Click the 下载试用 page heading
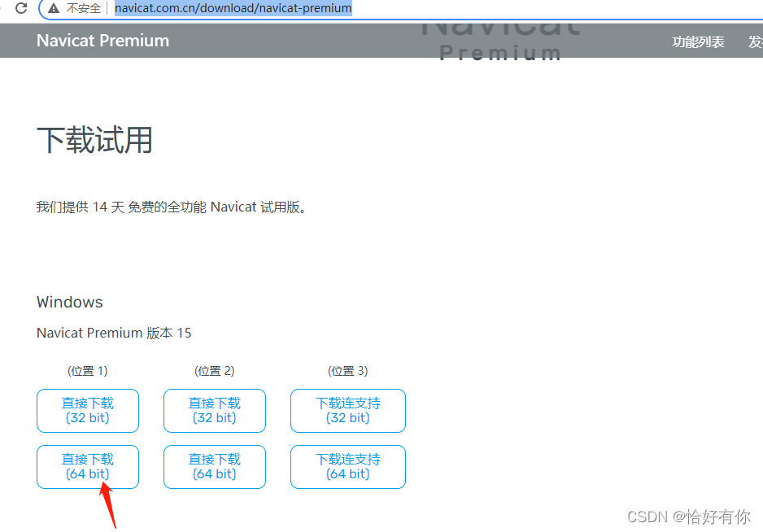Viewport: 763px width, 532px height. tap(95, 140)
